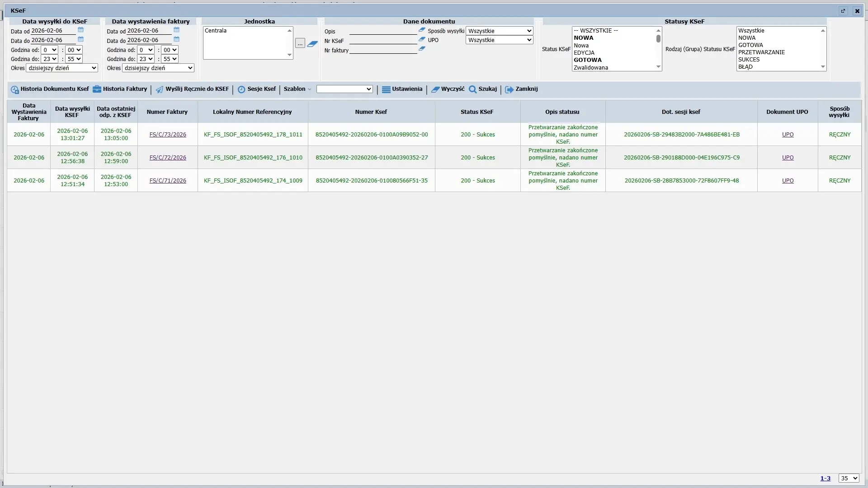868x488 pixels.
Task: Clear the Opis field with eraser icon
Action: point(422,30)
